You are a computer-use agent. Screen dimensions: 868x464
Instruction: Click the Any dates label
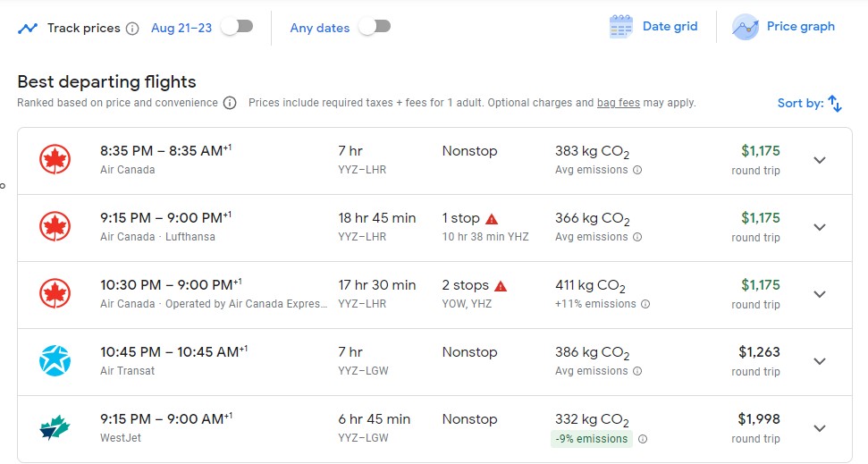(x=320, y=29)
